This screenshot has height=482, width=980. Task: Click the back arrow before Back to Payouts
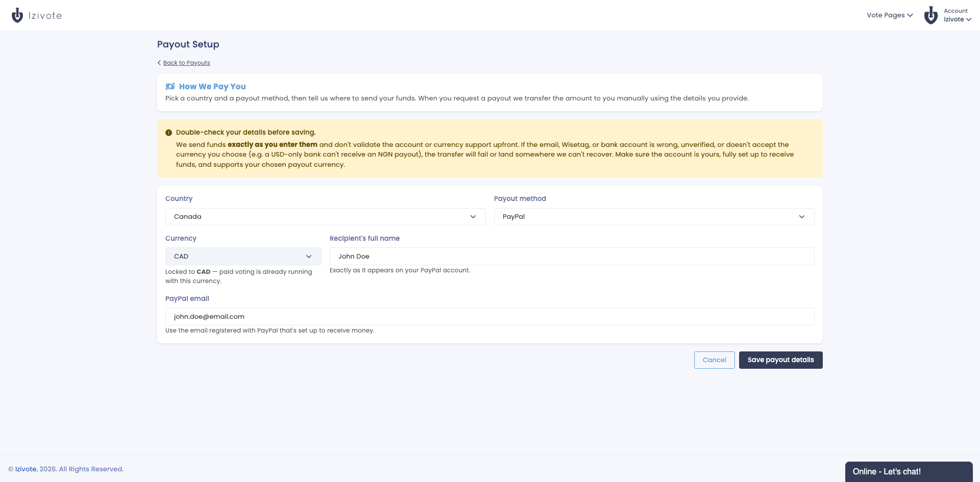pyautogui.click(x=159, y=63)
